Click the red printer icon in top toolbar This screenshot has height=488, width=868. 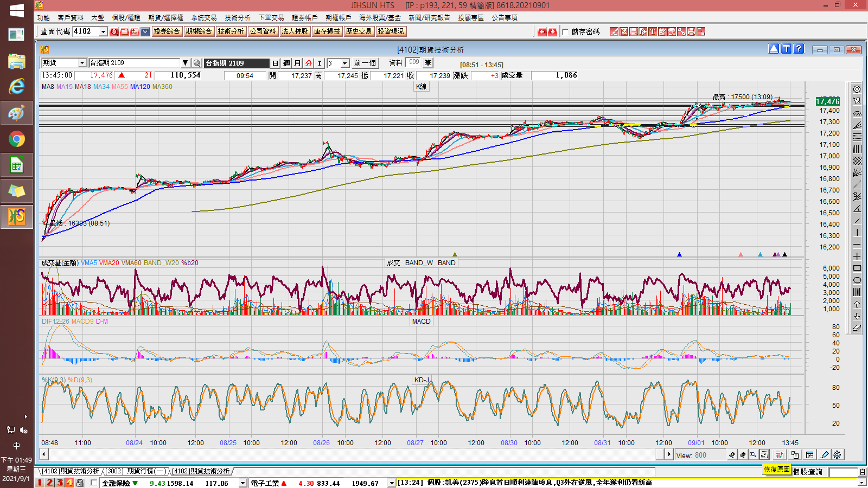click(x=691, y=31)
